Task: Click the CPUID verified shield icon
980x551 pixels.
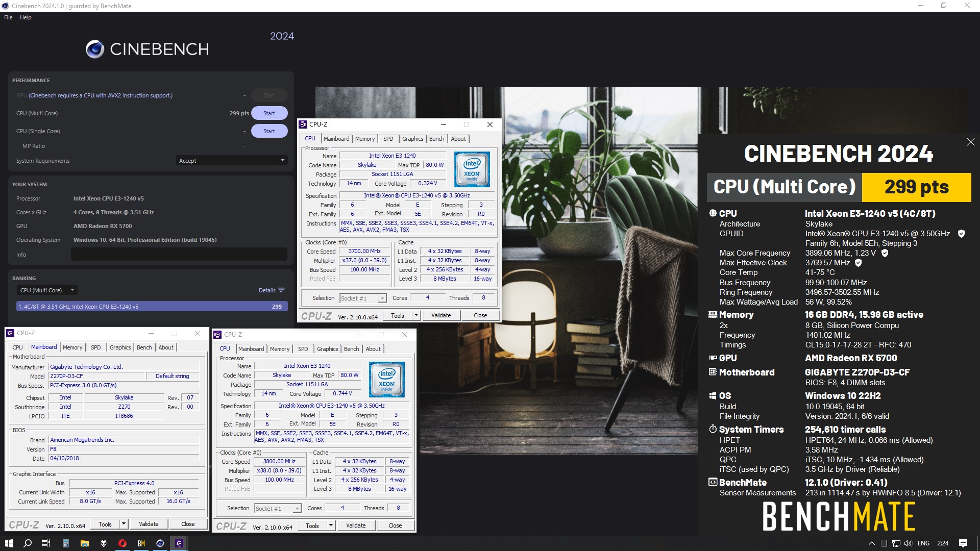Action: (x=961, y=234)
